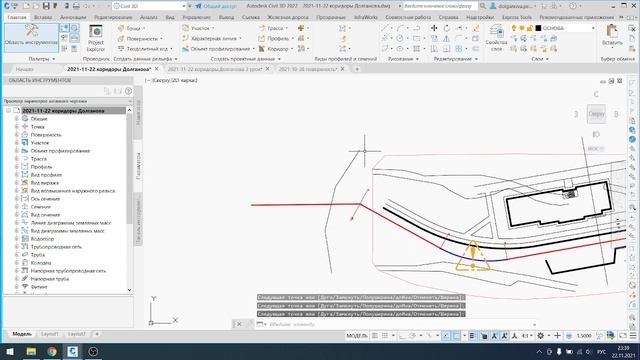Screen dimensions: 640x360
Task: Click the Объект профилирования button
Action: click(x=216, y=49)
